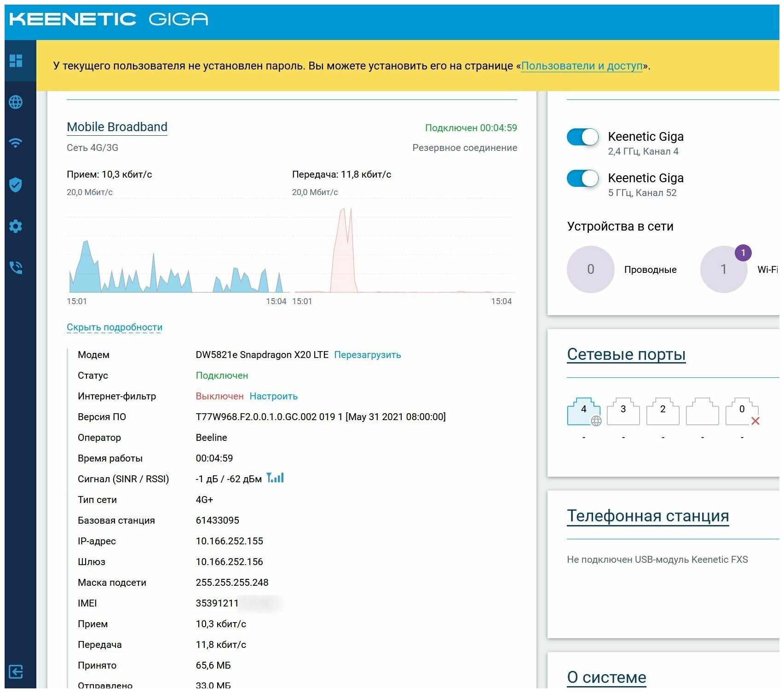
Task: Select network port 4 with globe
Action: 584,411
